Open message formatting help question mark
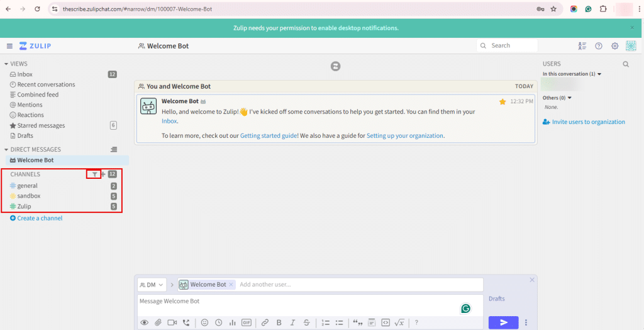 click(416, 322)
